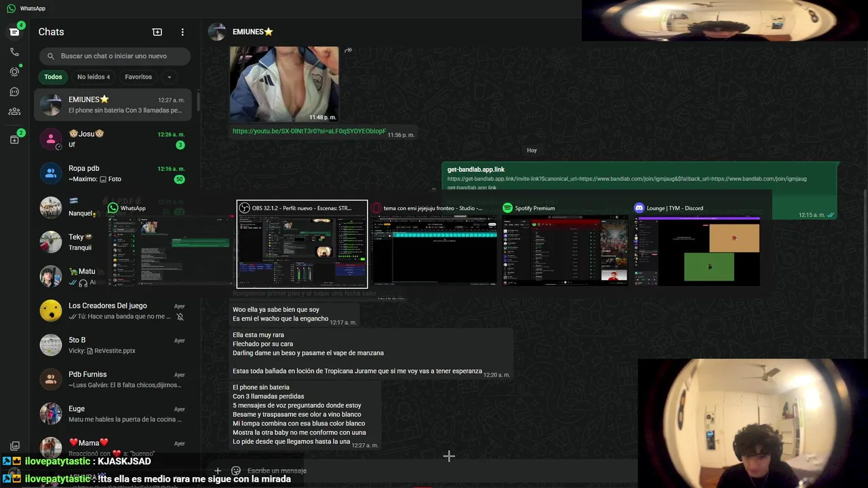The image size is (868, 488).
Task: Click the EMIUNES name in chat header
Action: (253, 32)
